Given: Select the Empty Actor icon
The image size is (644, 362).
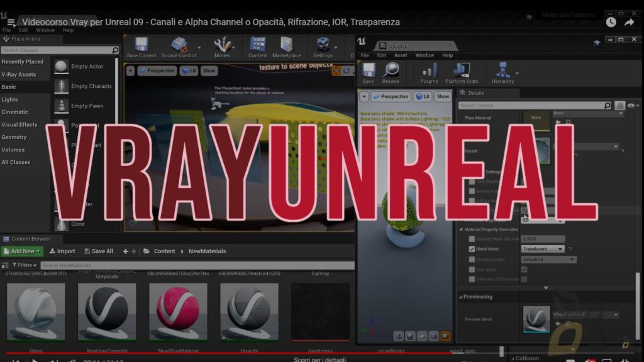Looking at the screenshot, I should click(x=61, y=67).
